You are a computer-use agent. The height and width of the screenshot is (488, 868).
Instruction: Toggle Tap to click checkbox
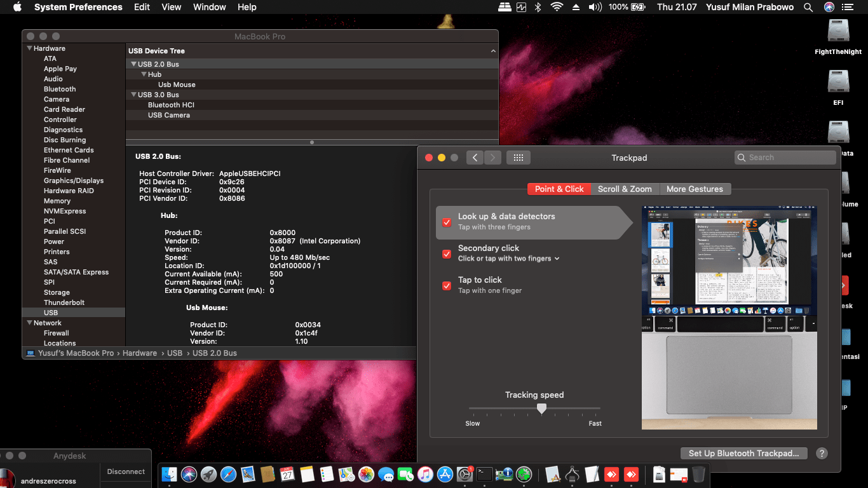(x=447, y=286)
